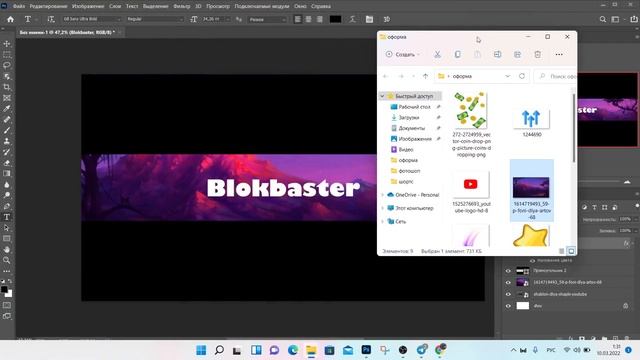Click Delete trash icon in Explorer
Image resolution: width=640 pixels, height=360 pixels.
[538, 54]
